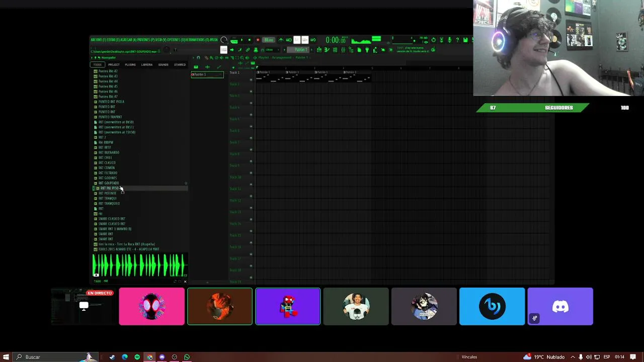Screen dimensions: 644x362
Task: Click the scissors cut icon in toolbar
Action: click(x=442, y=40)
